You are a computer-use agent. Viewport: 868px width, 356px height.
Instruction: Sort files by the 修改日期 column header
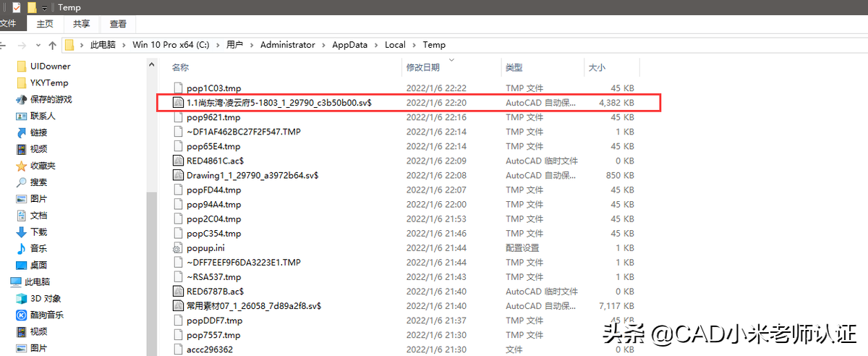(423, 67)
